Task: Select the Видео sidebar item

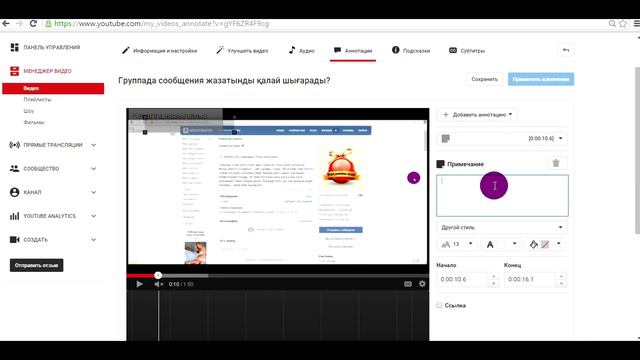Action: (x=53, y=88)
